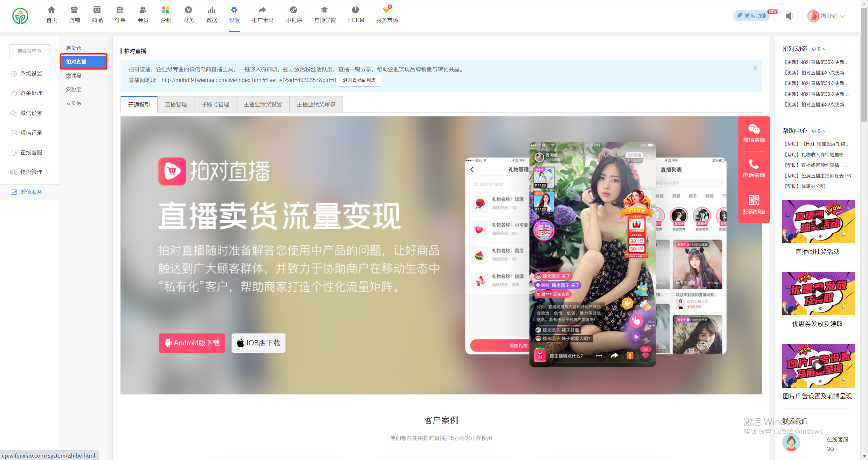Image resolution: width=868 pixels, height=460 pixels.
Task: Click the SCRM pie chart icon
Action: coord(356,10)
